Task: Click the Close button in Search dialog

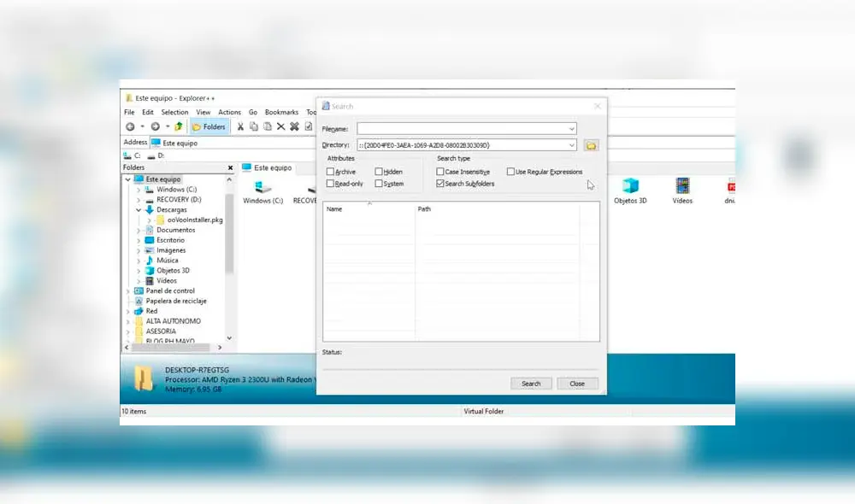Action: pos(577,383)
